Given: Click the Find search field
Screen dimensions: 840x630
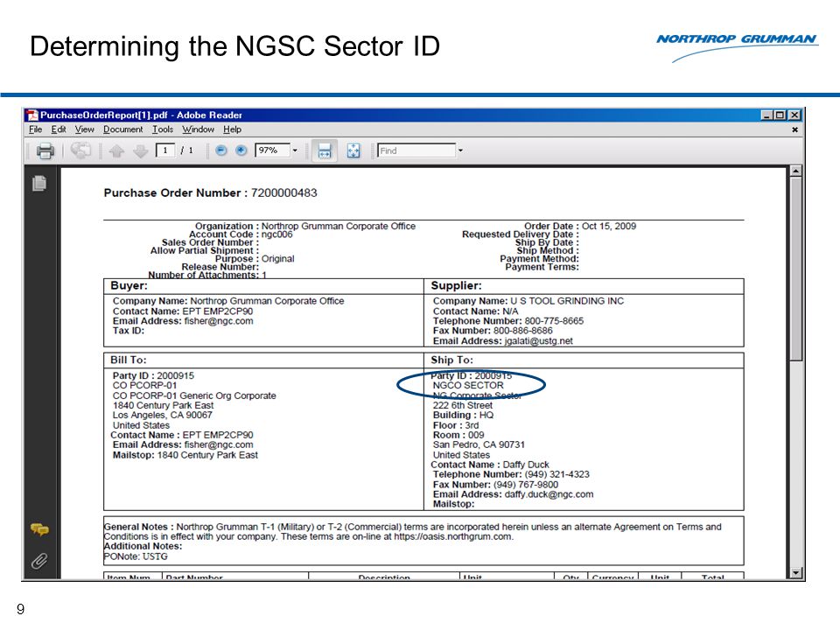Looking at the screenshot, I should click(x=416, y=150).
